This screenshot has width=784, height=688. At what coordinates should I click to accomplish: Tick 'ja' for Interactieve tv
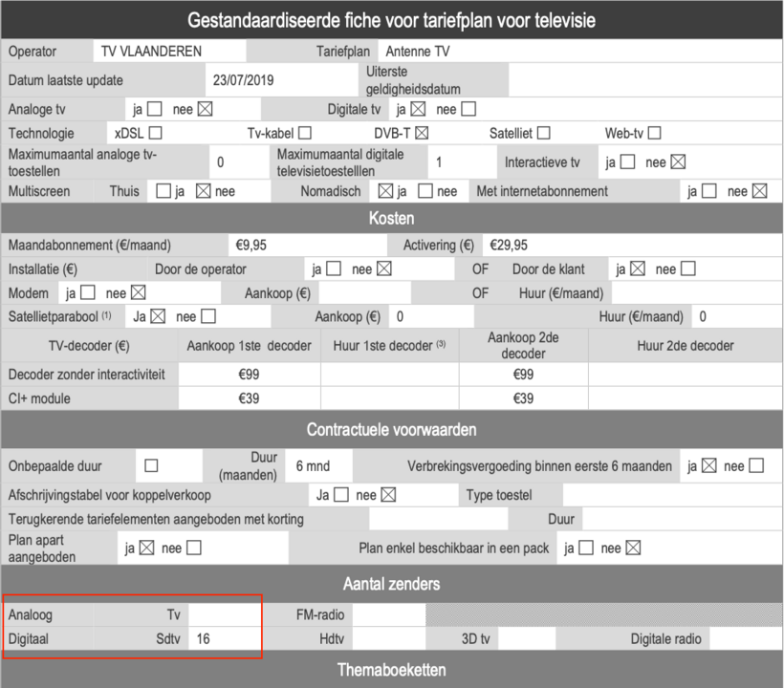627,162
